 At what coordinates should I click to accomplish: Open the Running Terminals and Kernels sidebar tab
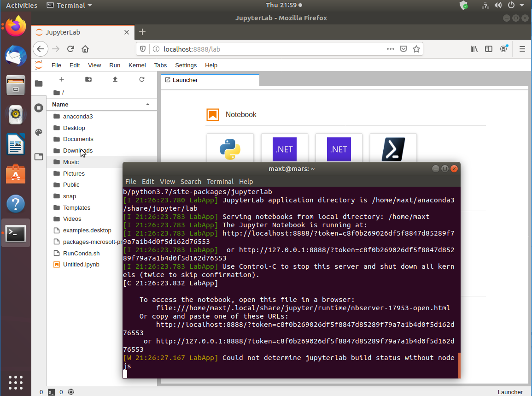tap(39, 108)
